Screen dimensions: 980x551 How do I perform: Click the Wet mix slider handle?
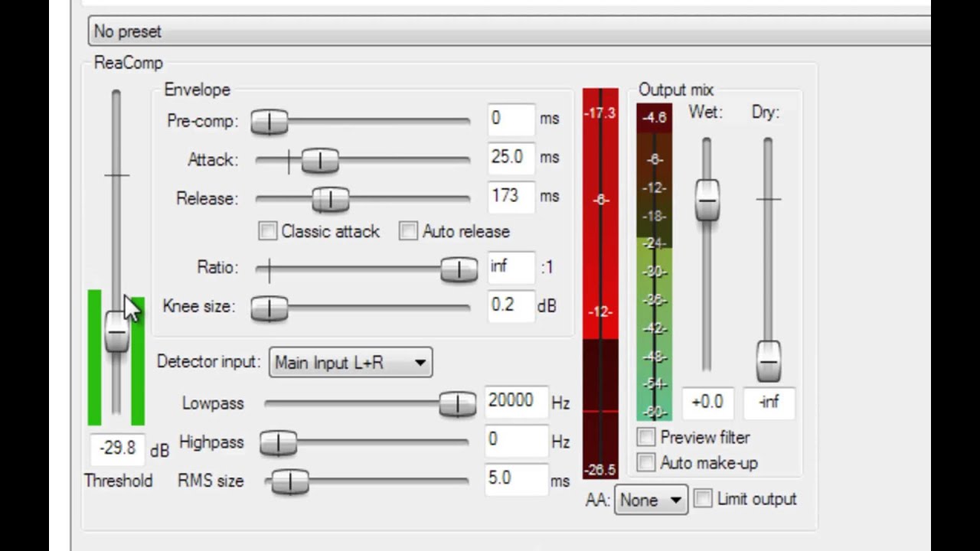point(707,201)
